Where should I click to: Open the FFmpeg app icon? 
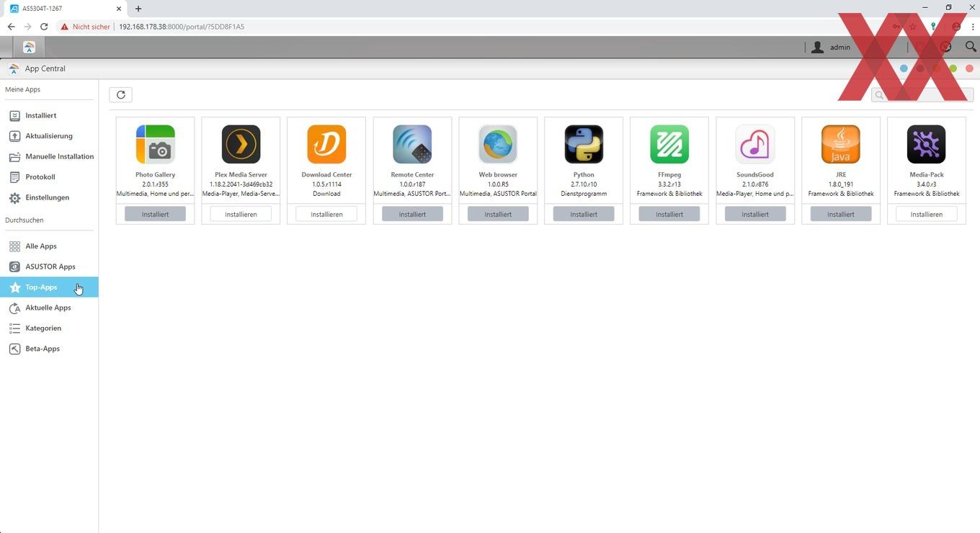click(669, 144)
